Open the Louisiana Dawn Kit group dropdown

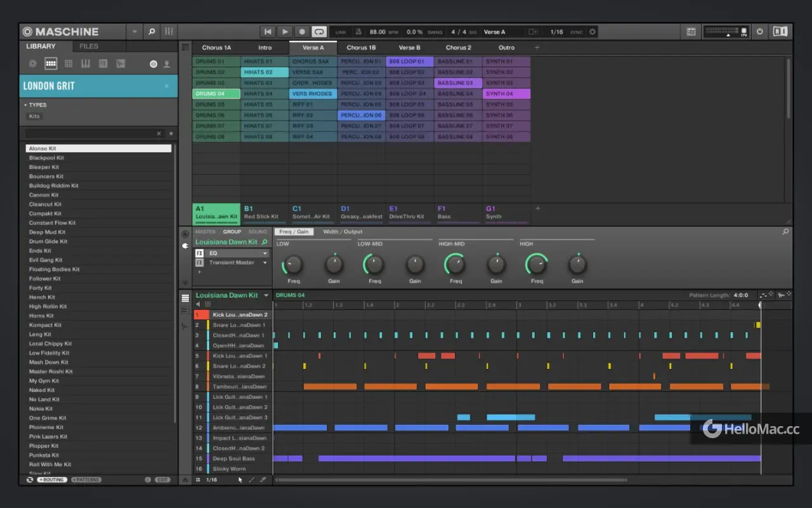266,295
